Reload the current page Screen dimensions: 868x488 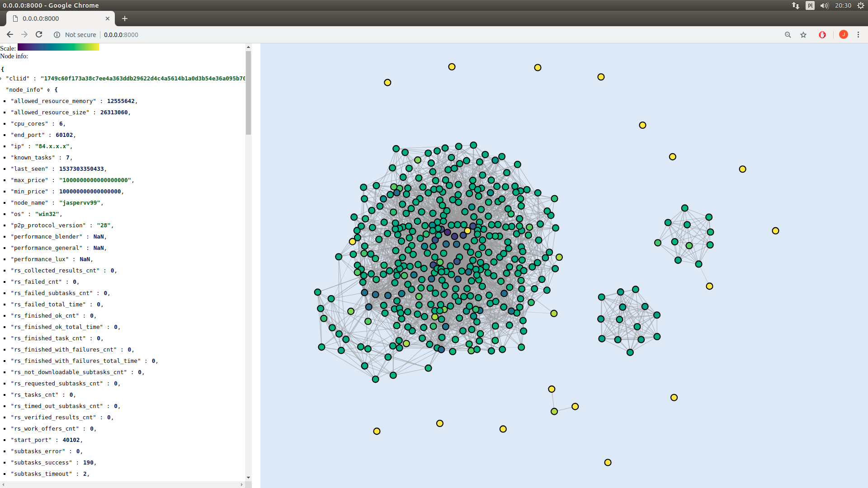point(39,35)
